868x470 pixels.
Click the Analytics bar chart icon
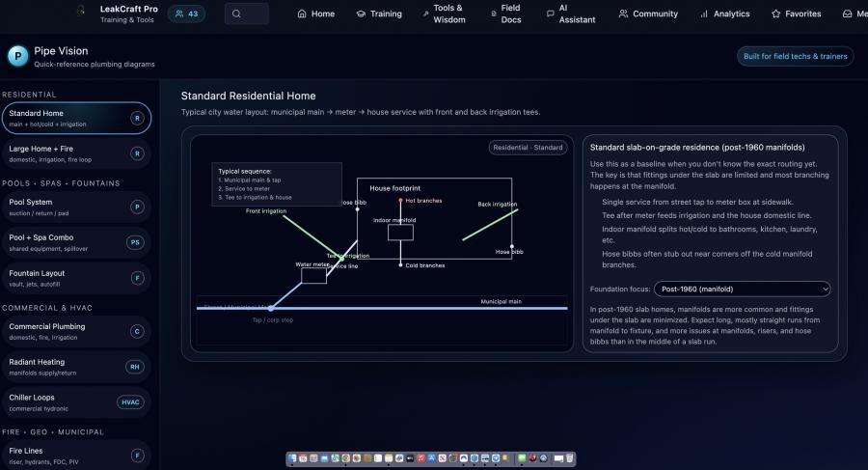pyautogui.click(x=704, y=14)
